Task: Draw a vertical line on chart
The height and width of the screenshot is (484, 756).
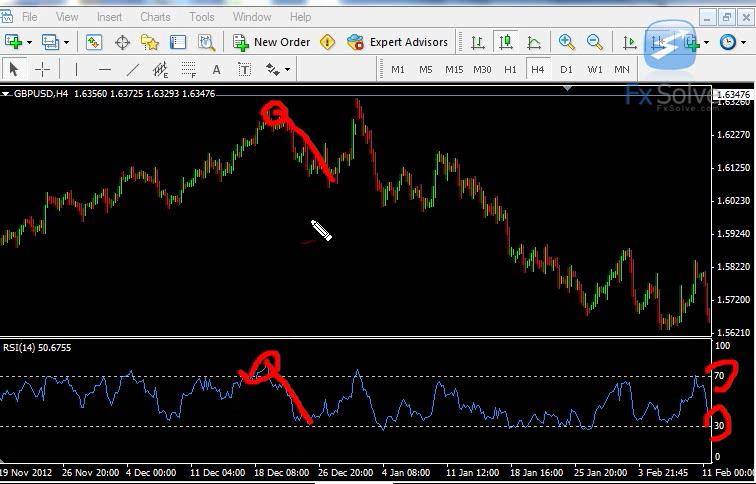Action: (x=76, y=69)
